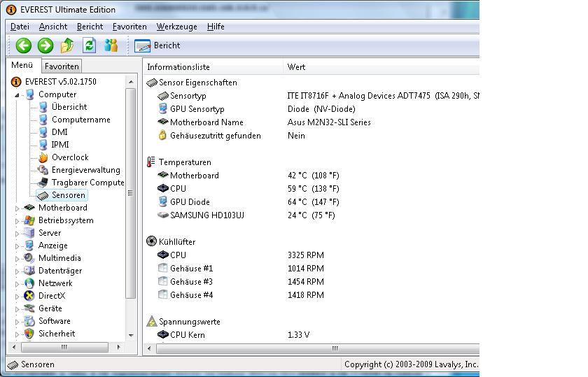Click tree panel scroll down arrow

pos(130,335)
